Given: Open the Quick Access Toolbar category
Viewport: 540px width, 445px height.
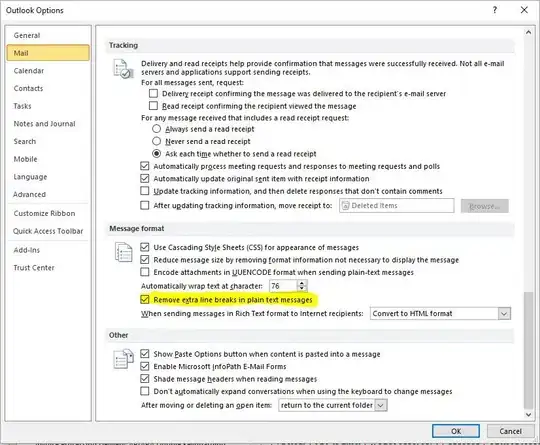Looking at the screenshot, I should (x=48, y=231).
